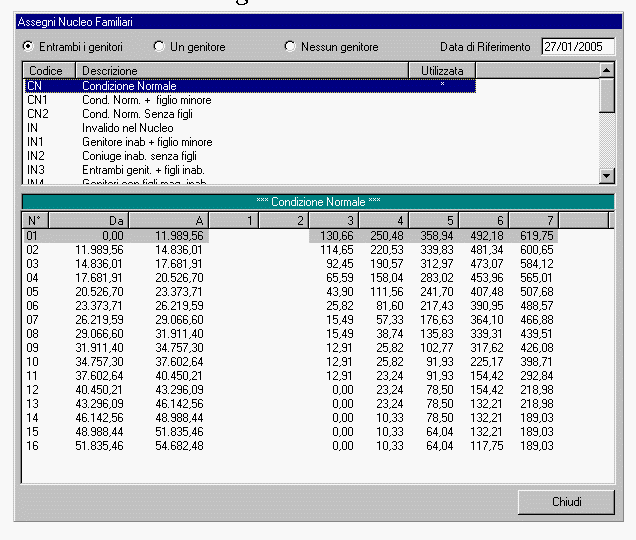Select the 'Invalido nel Nucleo' row
The height and width of the screenshot is (540, 636).
[127, 129]
